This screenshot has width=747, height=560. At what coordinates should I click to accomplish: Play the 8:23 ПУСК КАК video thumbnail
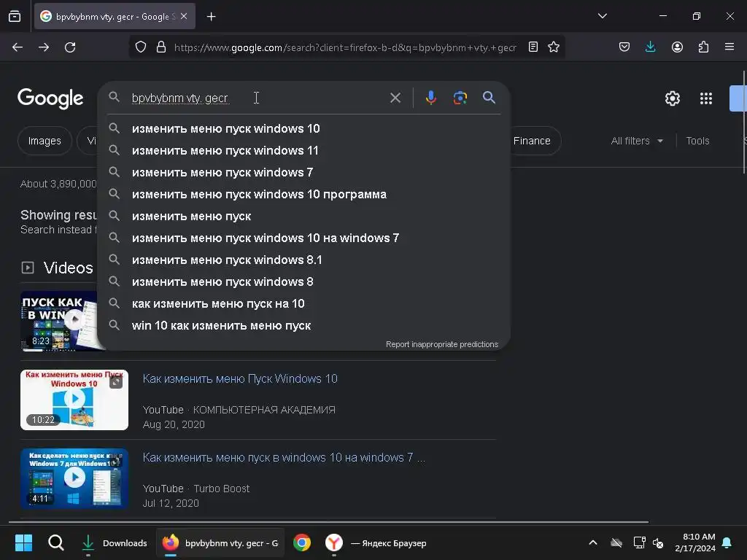pos(59,321)
